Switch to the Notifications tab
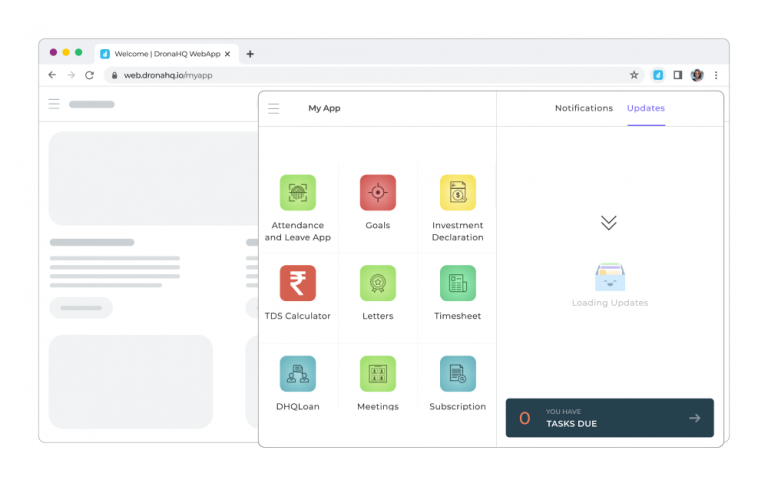768x480 pixels. (583, 108)
